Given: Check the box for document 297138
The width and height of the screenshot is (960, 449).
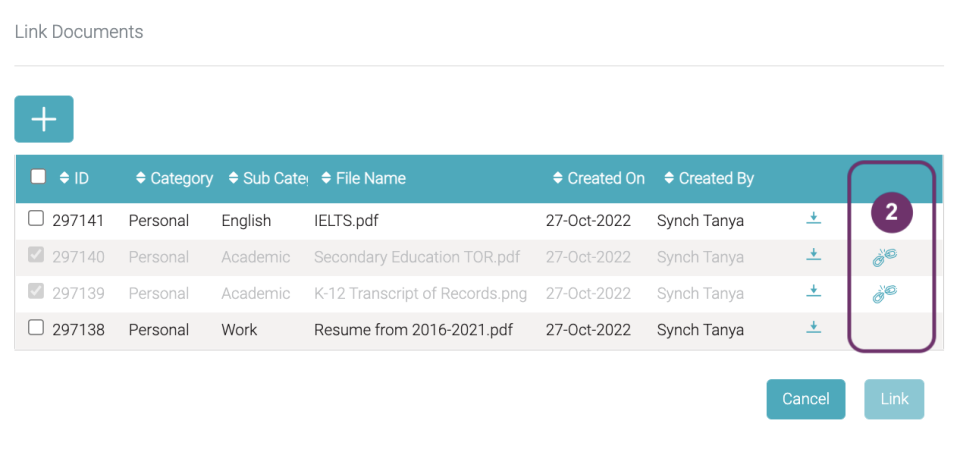Looking at the screenshot, I should (36, 328).
